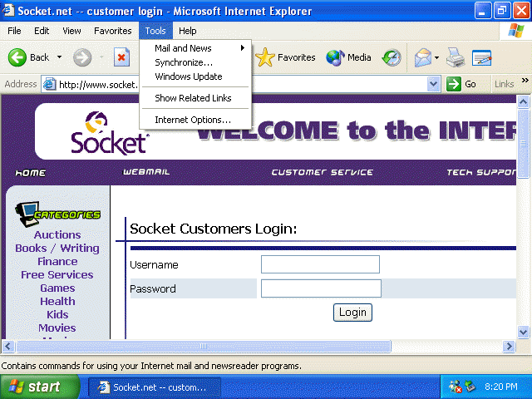Open the View menu
Viewport: 532px width, 399px height.
71,31
